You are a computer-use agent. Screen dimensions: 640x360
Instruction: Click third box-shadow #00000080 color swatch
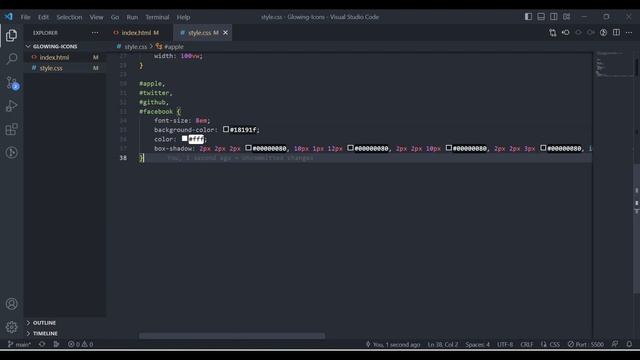click(x=449, y=148)
